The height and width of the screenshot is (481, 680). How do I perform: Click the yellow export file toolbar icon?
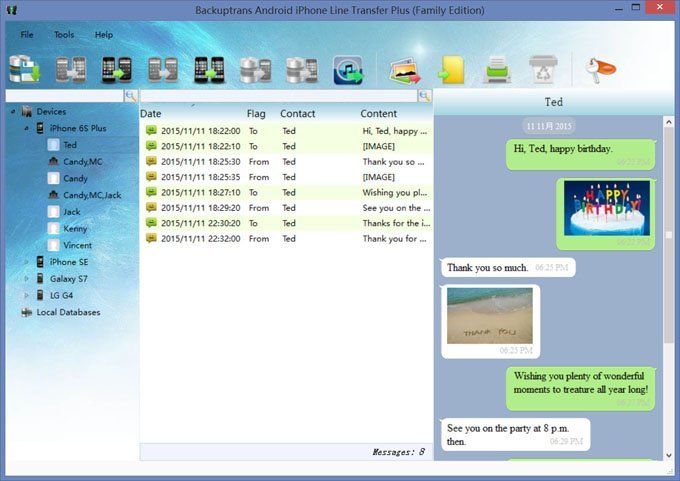click(449, 69)
